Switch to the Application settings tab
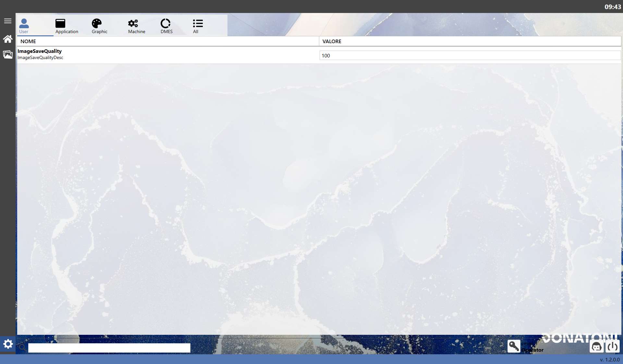623x364 pixels. click(67, 26)
